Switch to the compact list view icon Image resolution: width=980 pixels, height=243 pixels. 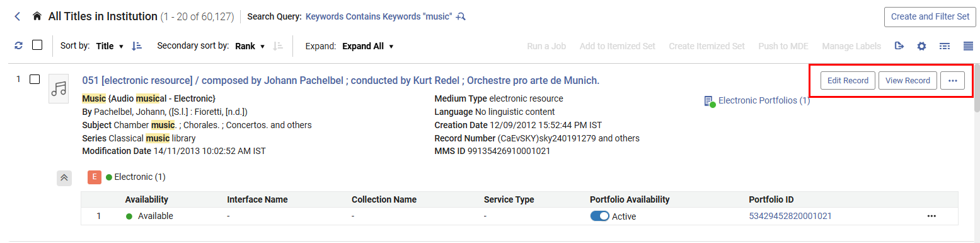pos(968,46)
